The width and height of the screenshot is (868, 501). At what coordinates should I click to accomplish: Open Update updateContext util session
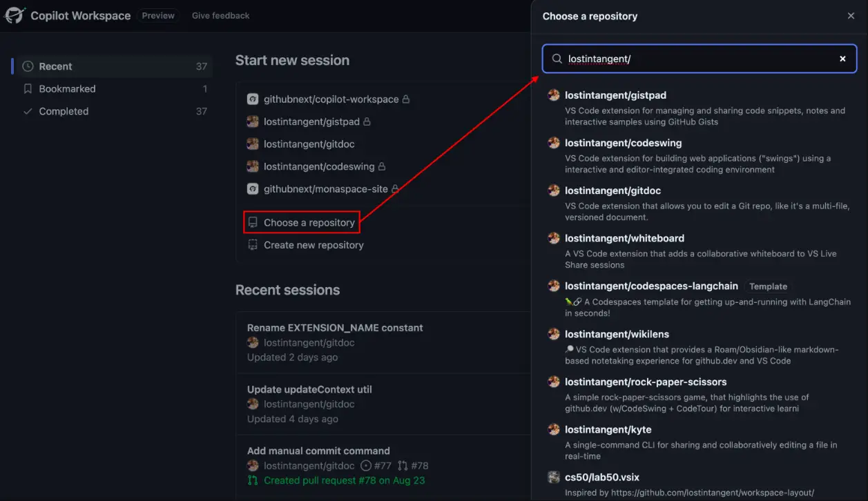[x=309, y=389]
